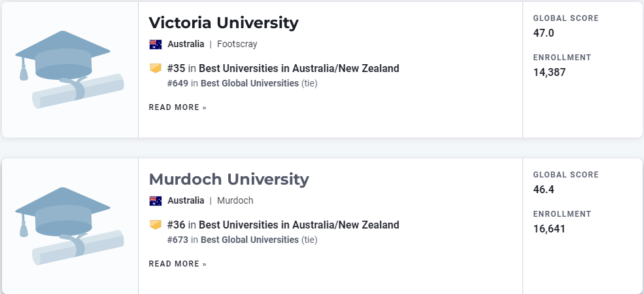Click READ MORE for Murdoch University
Image resolution: width=644 pixels, height=294 pixels.
(x=177, y=264)
